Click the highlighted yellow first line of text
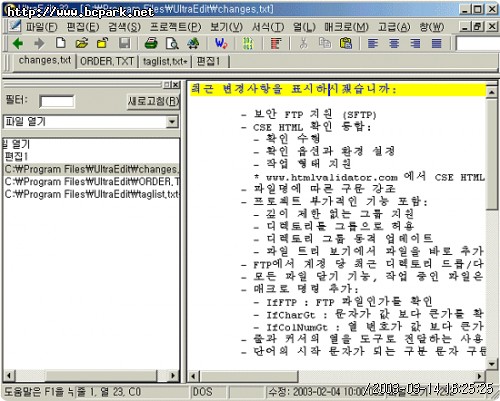 click(337, 89)
